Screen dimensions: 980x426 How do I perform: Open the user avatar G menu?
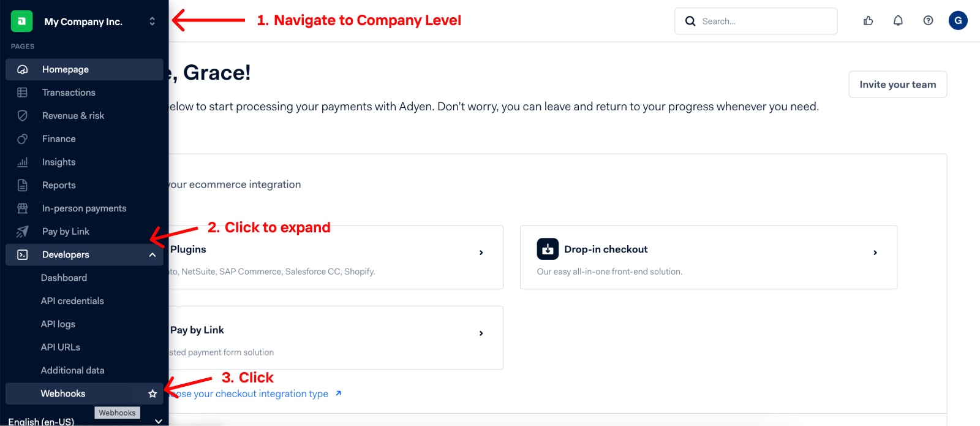958,20
